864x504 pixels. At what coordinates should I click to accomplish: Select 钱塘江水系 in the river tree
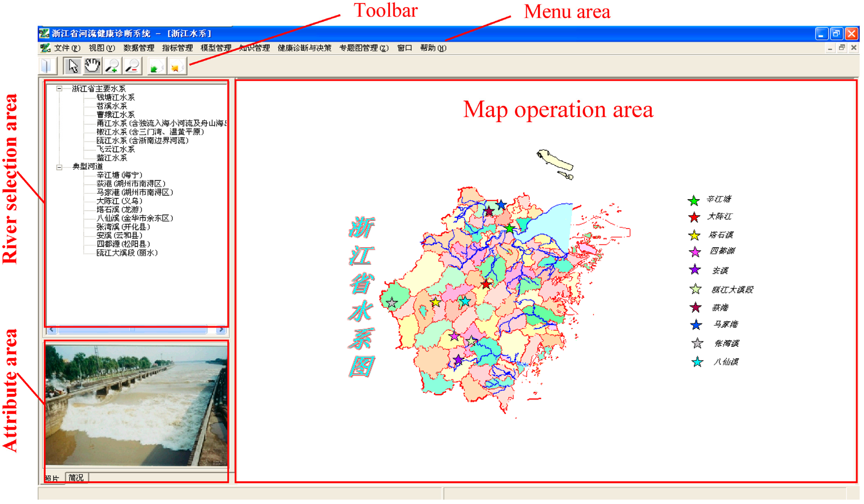point(116,98)
